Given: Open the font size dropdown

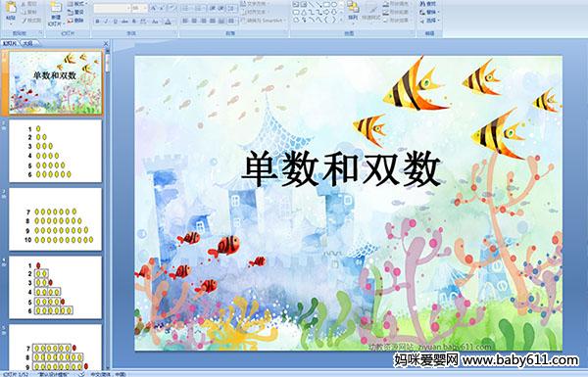Looking at the screenshot, I should 139,8.
